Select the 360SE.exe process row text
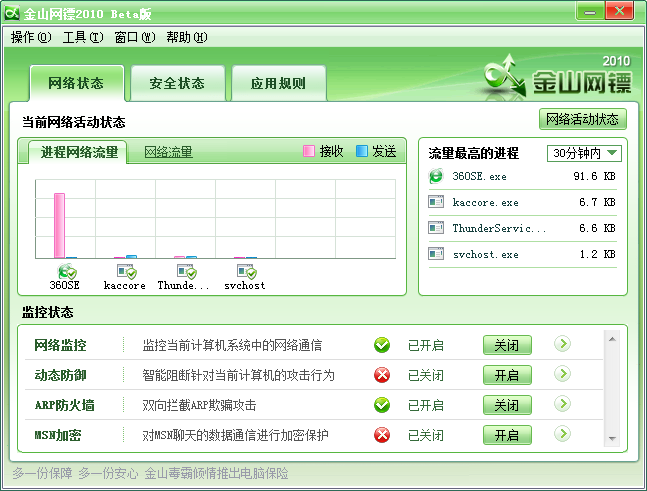This screenshot has height=491, width=647. pyautogui.click(x=479, y=176)
